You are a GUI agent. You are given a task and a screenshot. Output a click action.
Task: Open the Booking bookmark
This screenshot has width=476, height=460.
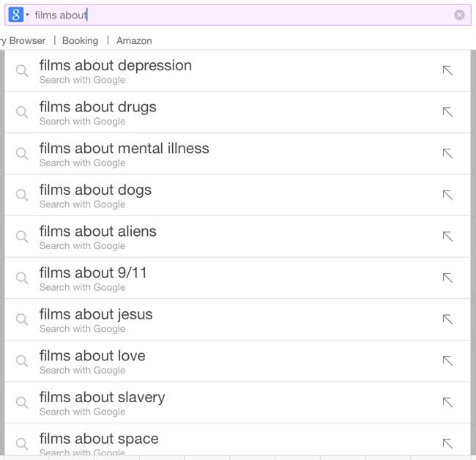80,40
